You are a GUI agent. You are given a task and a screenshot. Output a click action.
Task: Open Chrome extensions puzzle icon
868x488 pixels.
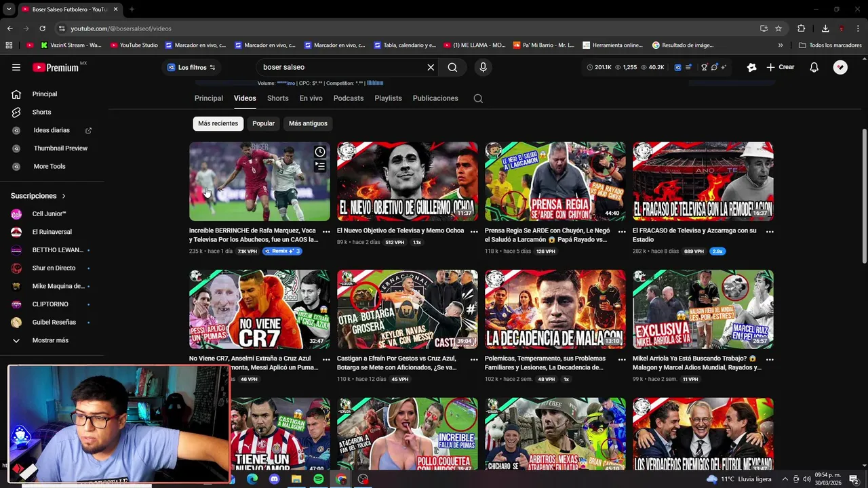coord(802,28)
